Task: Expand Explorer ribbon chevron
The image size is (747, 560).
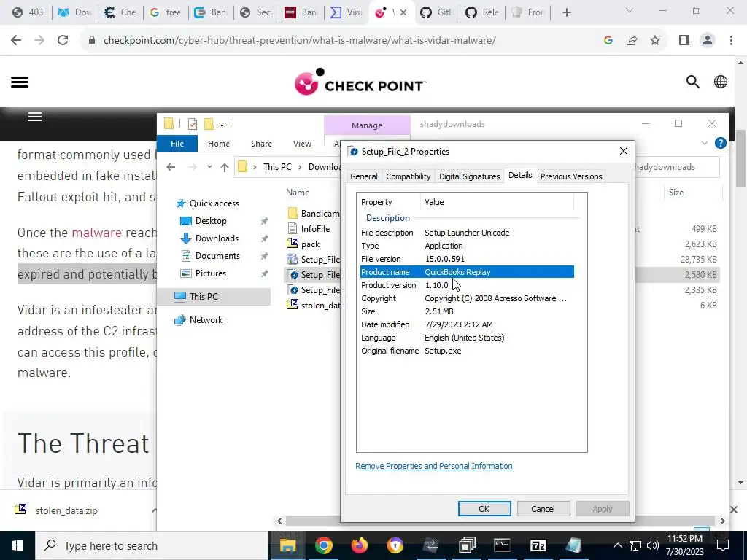Action: point(705,143)
